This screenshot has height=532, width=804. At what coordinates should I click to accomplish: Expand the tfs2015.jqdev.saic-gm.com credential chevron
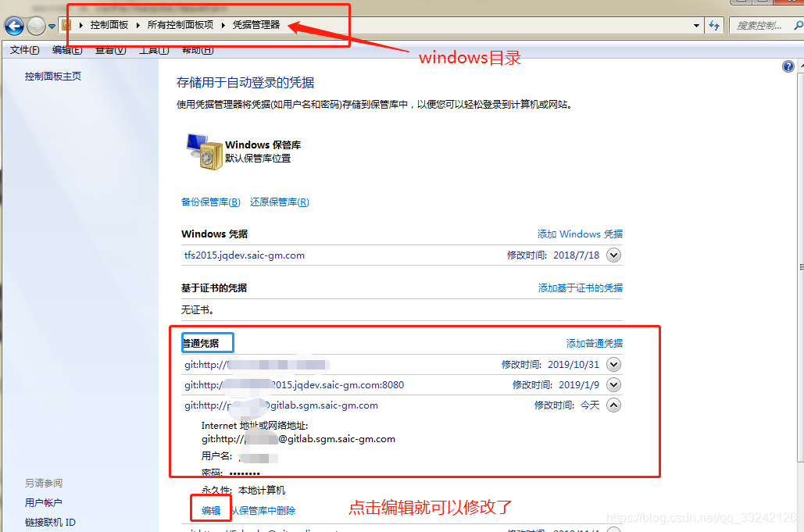point(614,255)
